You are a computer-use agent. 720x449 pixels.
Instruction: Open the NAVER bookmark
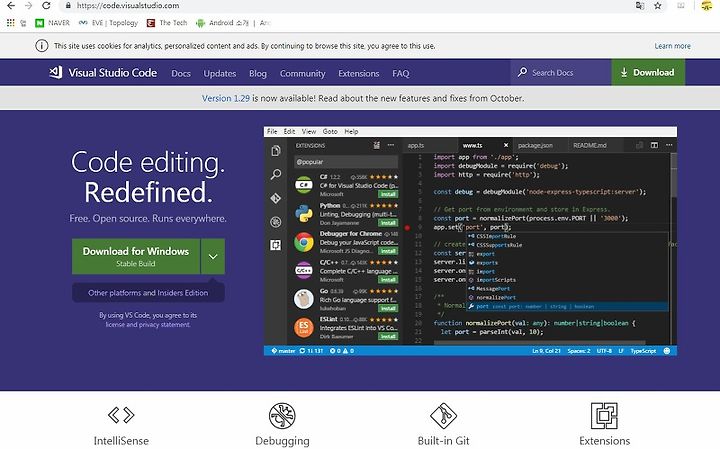coord(52,22)
